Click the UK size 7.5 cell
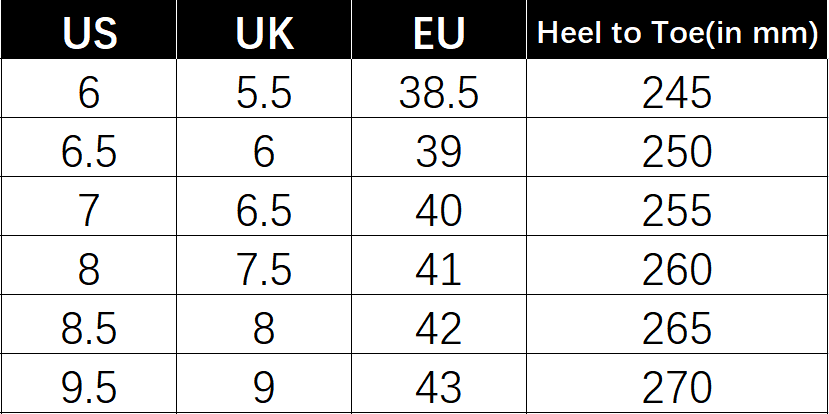The height and width of the screenshot is (414, 829). click(x=263, y=265)
